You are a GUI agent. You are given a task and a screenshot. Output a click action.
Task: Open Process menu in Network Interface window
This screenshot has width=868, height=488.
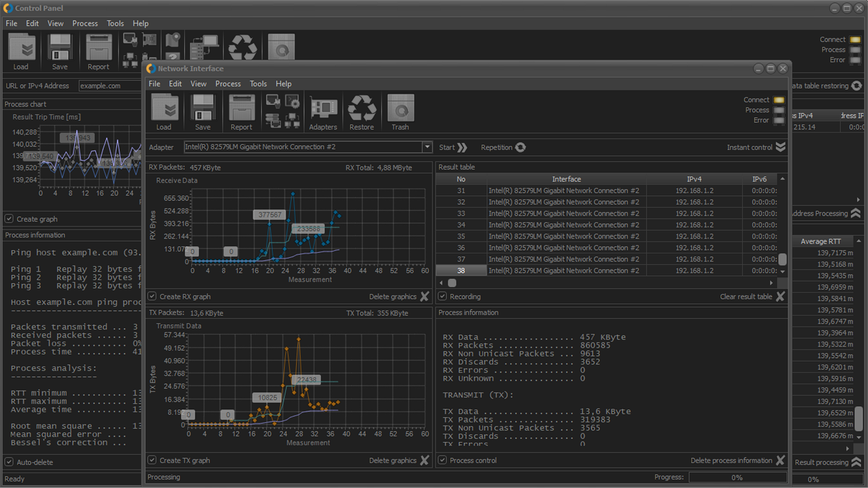(x=228, y=84)
